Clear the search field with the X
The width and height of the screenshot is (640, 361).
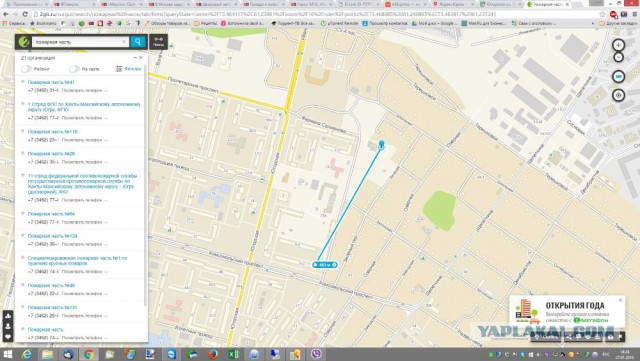point(124,42)
